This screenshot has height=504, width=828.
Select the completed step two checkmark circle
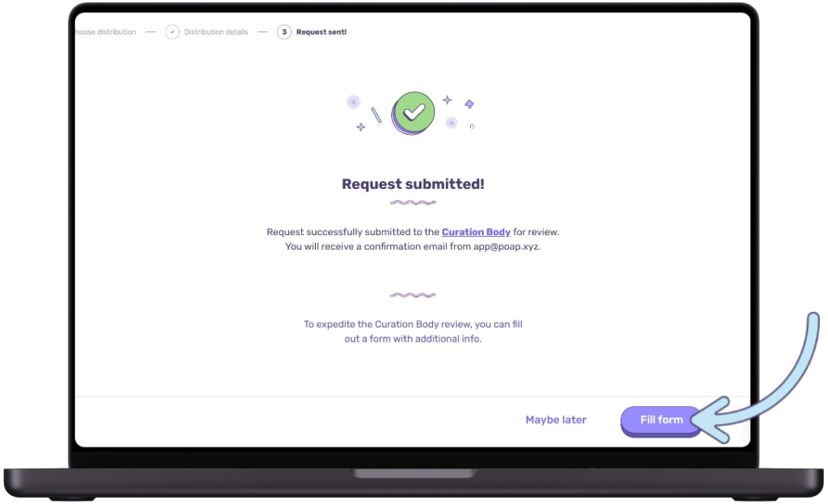tap(172, 32)
